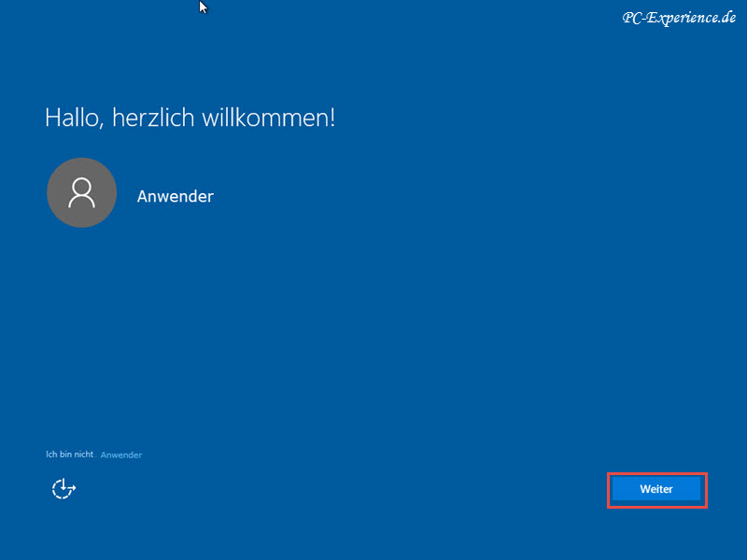Click the word 'willkommen!' in the heading

[284, 119]
